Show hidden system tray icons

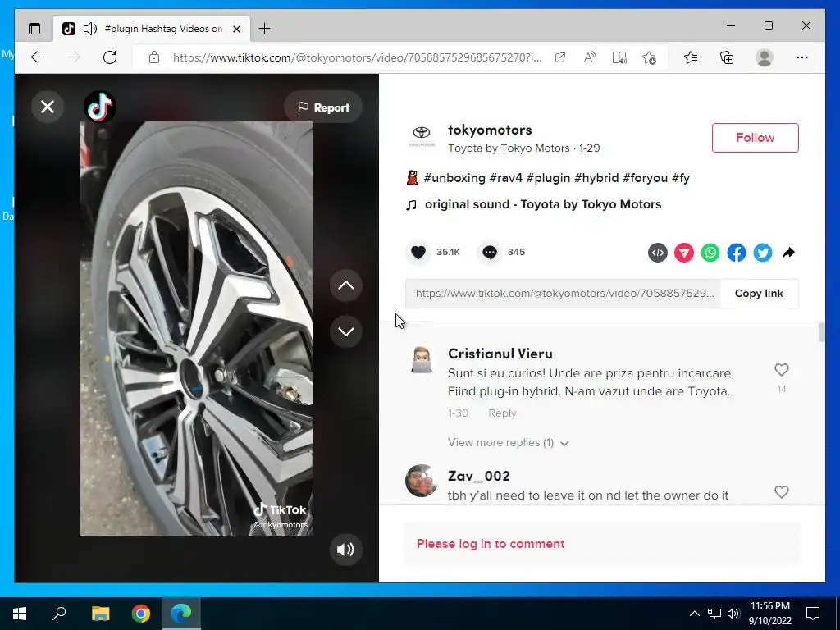coord(694,614)
